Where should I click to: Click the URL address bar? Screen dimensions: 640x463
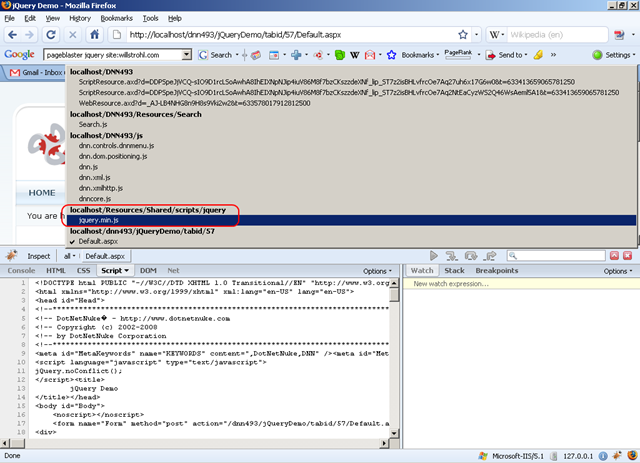[292, 35]
